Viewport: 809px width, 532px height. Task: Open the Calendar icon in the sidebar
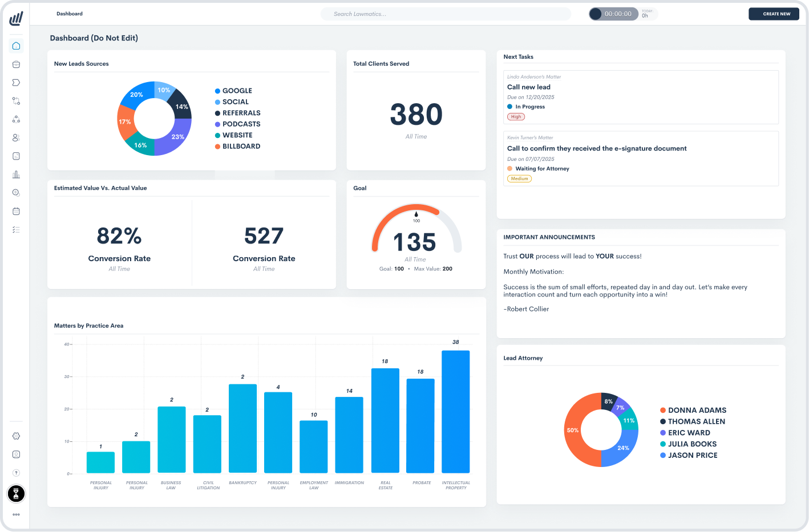[x=16, y=211]
